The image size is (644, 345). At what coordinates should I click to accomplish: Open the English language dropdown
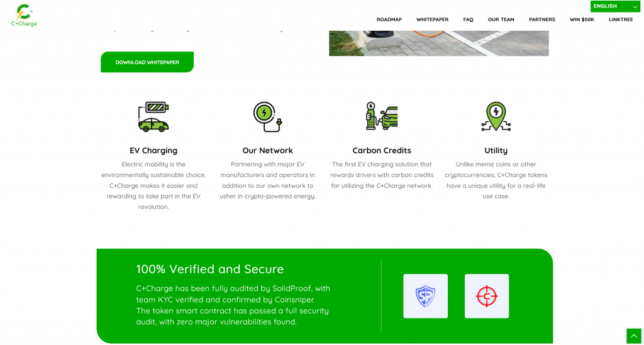(615, 6)
